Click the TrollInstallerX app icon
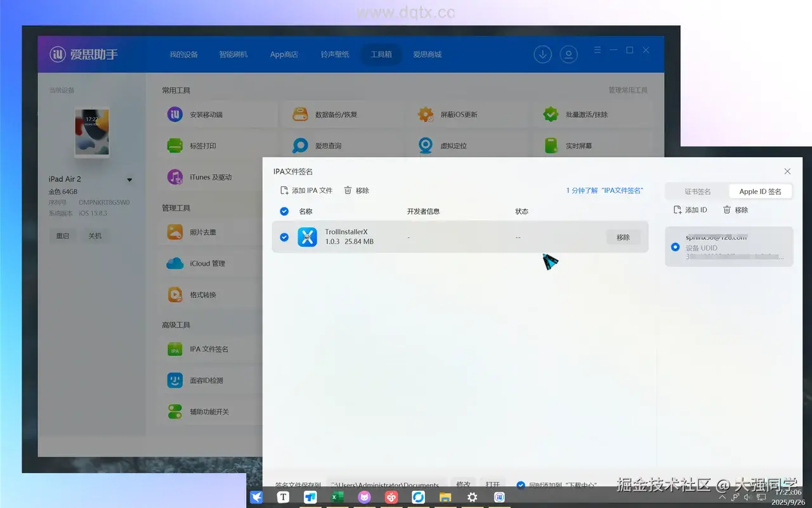This screenshot has width=812, height=508. (x=308, y=237)
